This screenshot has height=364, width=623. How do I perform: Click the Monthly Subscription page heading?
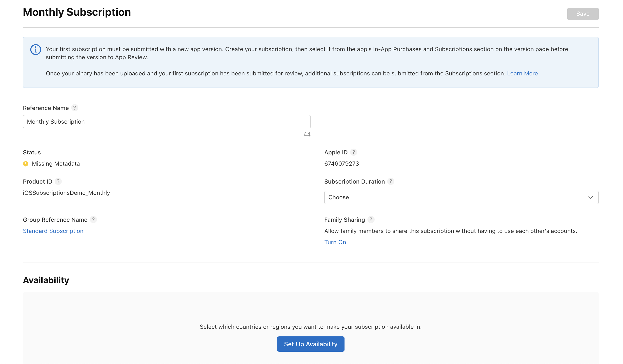[77, 12]
